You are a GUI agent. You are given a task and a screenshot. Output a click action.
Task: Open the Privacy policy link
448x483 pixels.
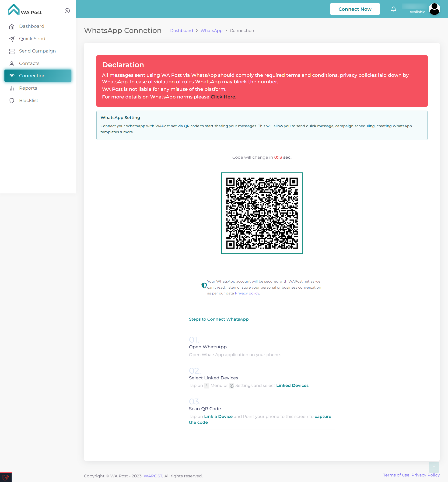[247, 293]
